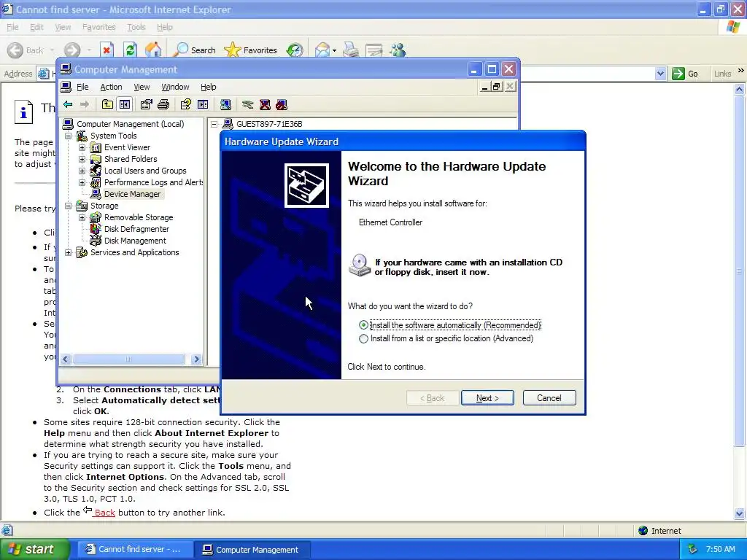Click the Stop icon in Internet Explorer toolbar
747x560 pixels.
click(107, 50)
